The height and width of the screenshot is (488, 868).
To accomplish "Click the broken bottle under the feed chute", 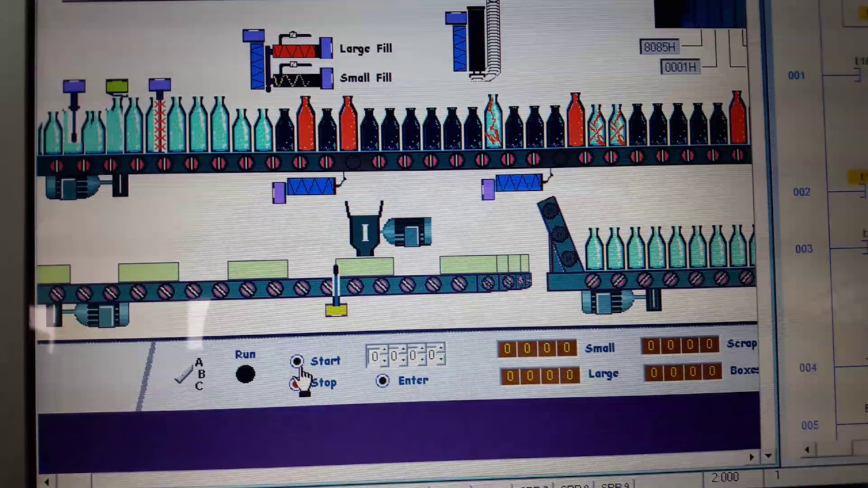I will (493, 121).
